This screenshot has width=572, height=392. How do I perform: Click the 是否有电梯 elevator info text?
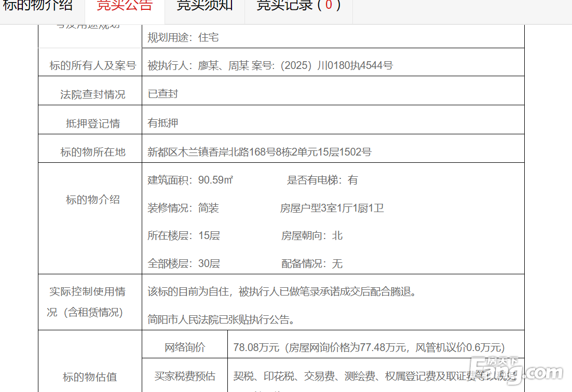tap(322, 180)
